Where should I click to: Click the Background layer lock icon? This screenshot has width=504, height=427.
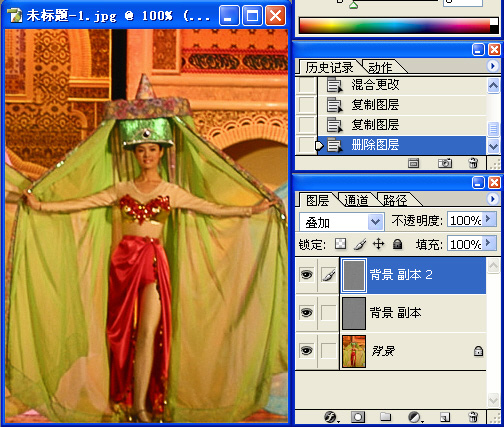(478, 351)
